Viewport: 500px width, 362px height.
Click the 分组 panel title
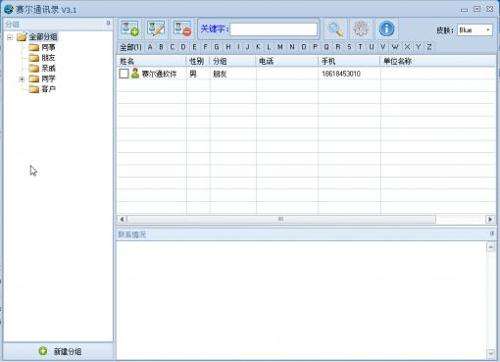click(x=12, y=24)
